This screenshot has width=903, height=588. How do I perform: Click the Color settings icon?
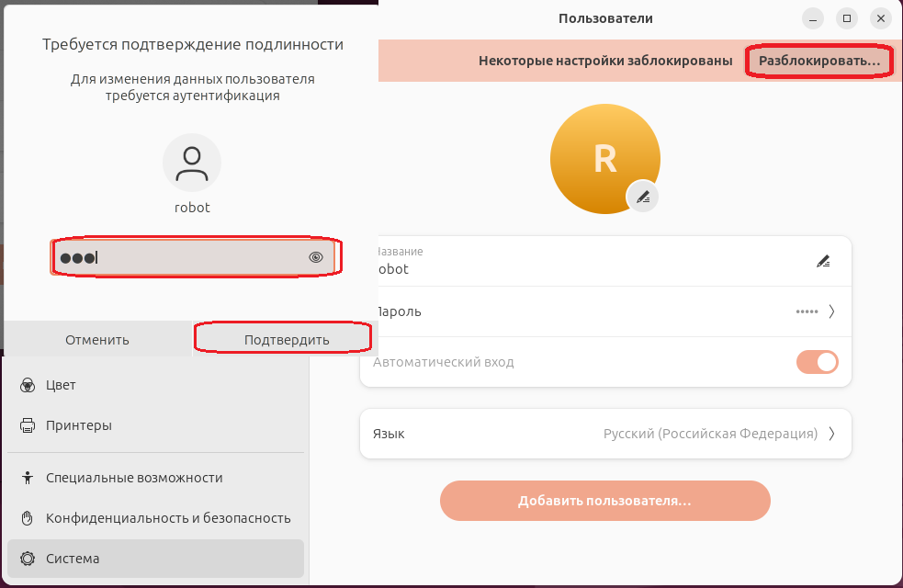27,385
